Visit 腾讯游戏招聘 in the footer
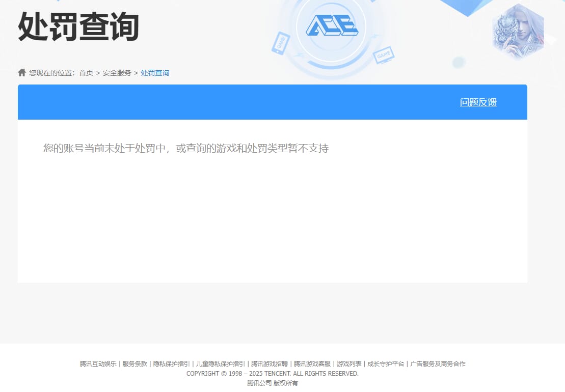Screen dimensions: 565x392 point(269,364)
